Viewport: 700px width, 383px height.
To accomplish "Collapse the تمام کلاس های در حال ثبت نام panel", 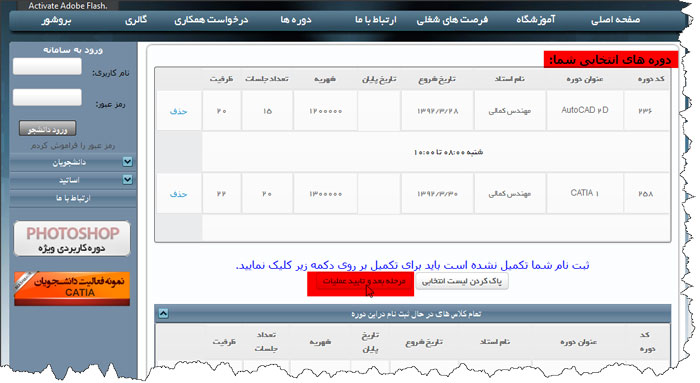I will [x=163, y=313].
